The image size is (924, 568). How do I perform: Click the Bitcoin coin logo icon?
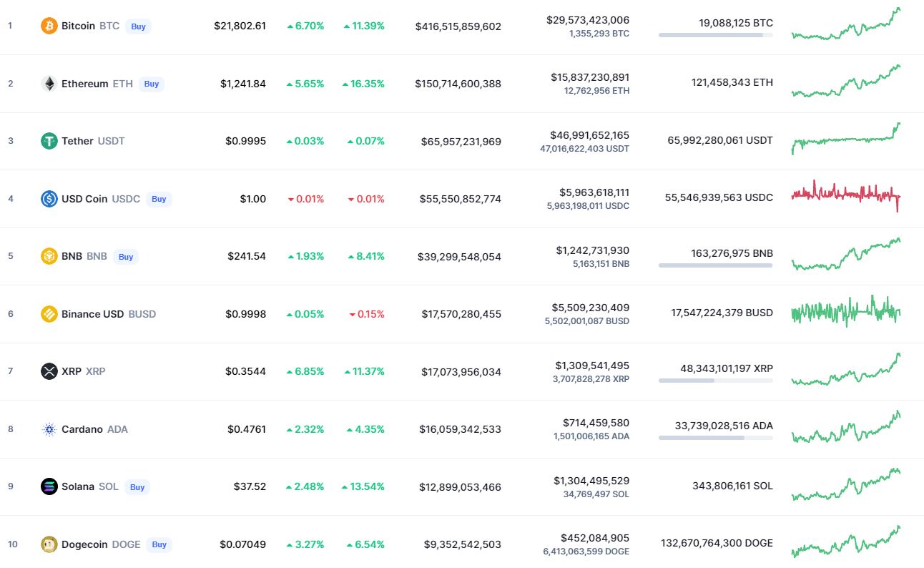(x=49, y=26)
